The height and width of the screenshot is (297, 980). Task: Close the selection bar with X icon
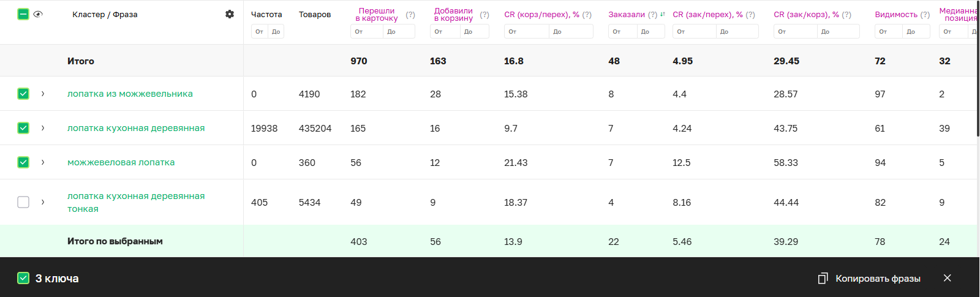point(947,278)
